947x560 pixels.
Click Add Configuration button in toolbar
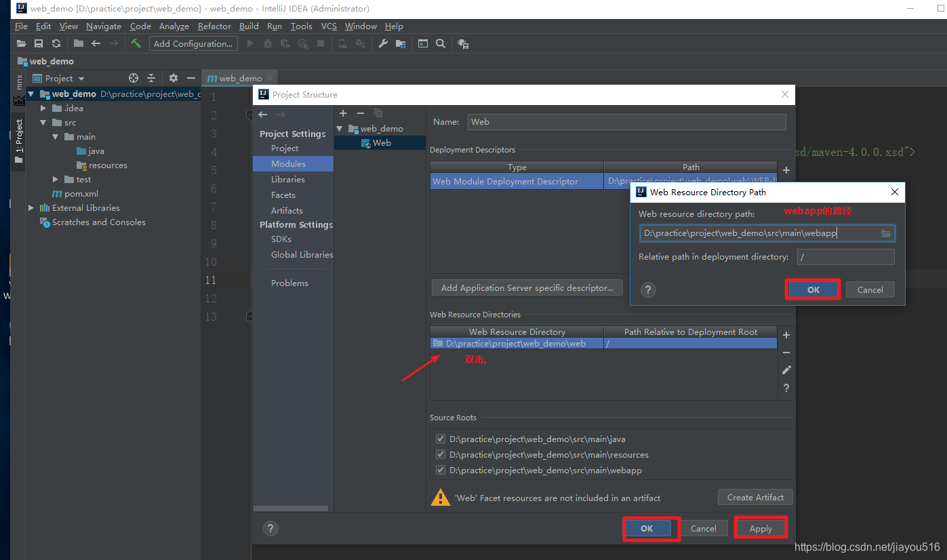click(193, 43)
